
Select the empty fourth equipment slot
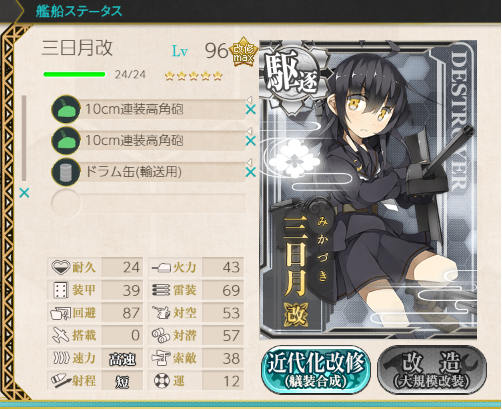[148, 203]
